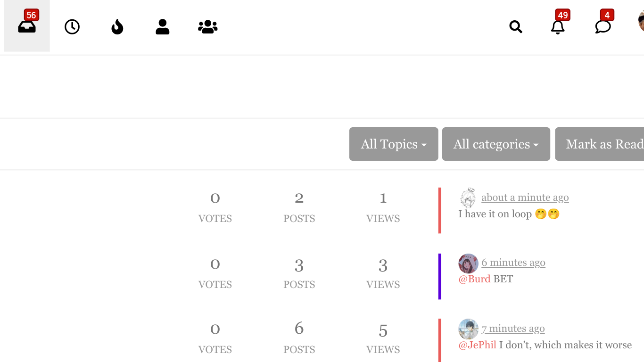
Task: Click the search magnifier icon
Action: (x=516, y=27)
